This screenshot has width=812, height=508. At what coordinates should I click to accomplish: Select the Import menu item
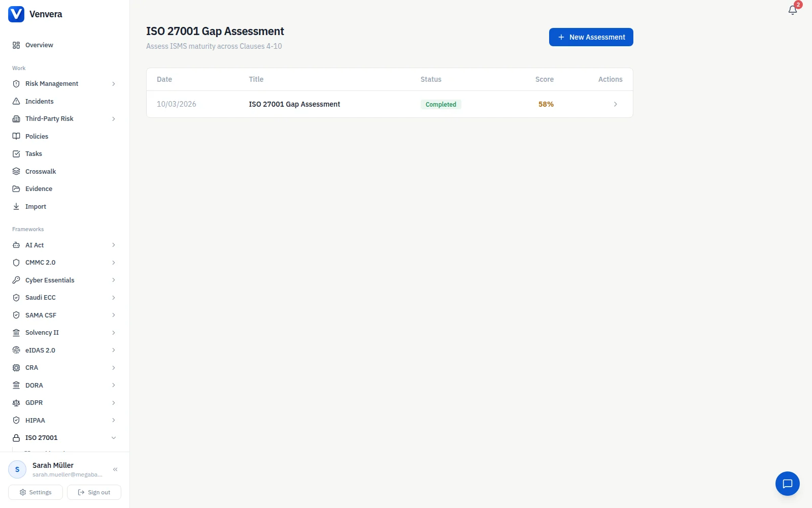(x=64, y=206)
